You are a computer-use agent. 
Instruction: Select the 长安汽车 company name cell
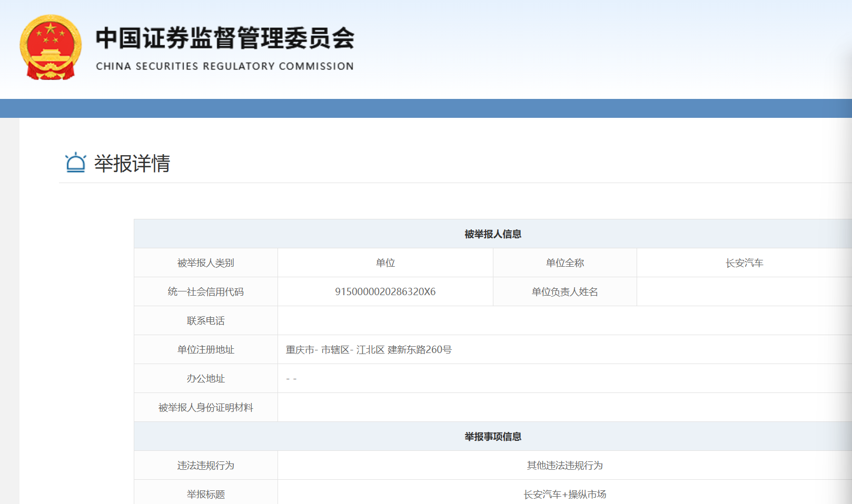coord(745,263)
